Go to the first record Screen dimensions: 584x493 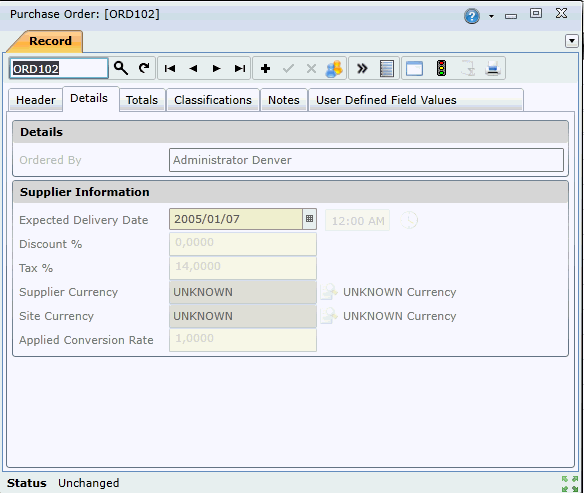point(170,69)
